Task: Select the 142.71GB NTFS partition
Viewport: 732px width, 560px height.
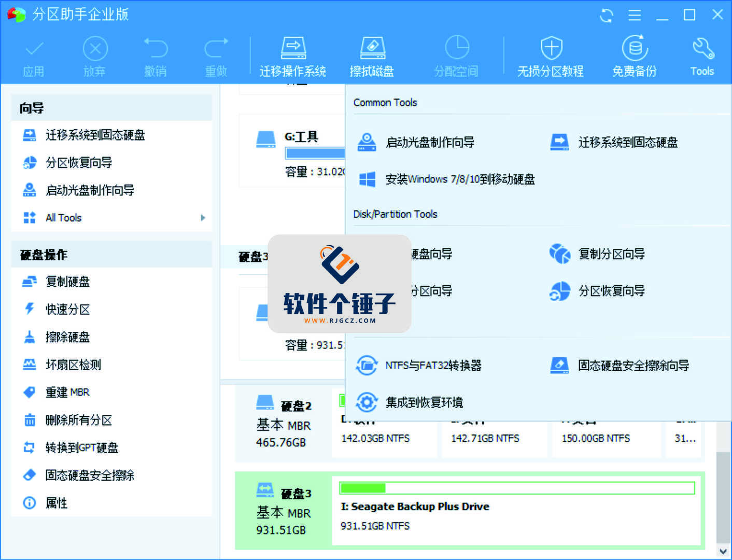Action: 494,438
